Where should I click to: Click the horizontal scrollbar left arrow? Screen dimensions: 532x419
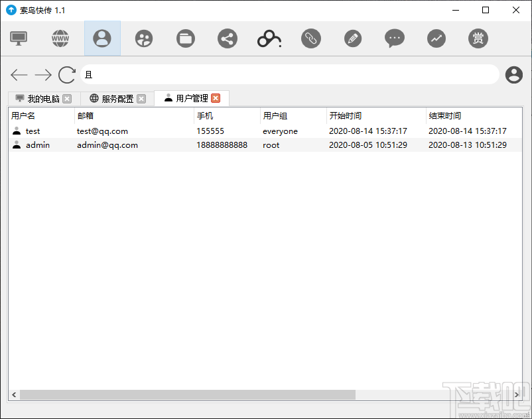coord(14,394)
